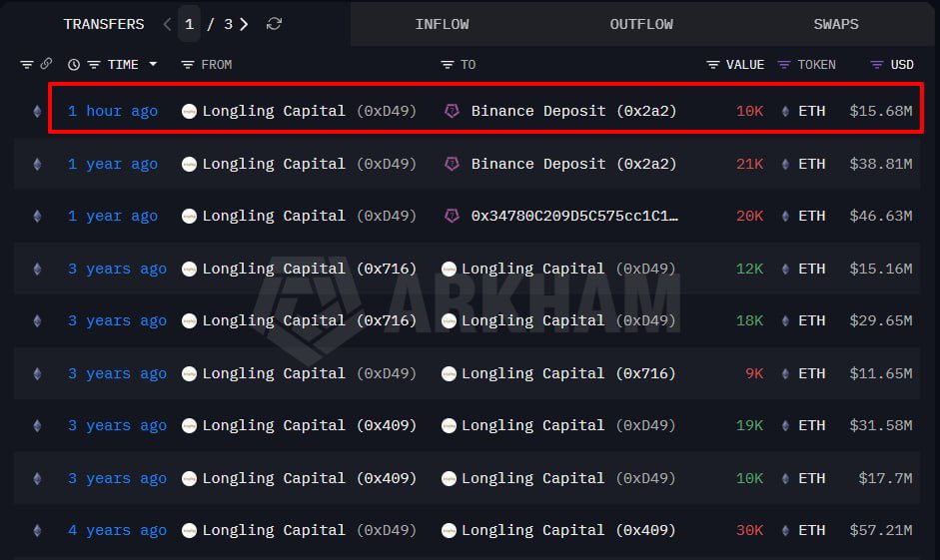The height and width of the screenshot is (560, 940).
Task: Open Longling Capital (0xD49) recipient in $29.65M row
Action: pyautogui.click(x=568, y=321)
